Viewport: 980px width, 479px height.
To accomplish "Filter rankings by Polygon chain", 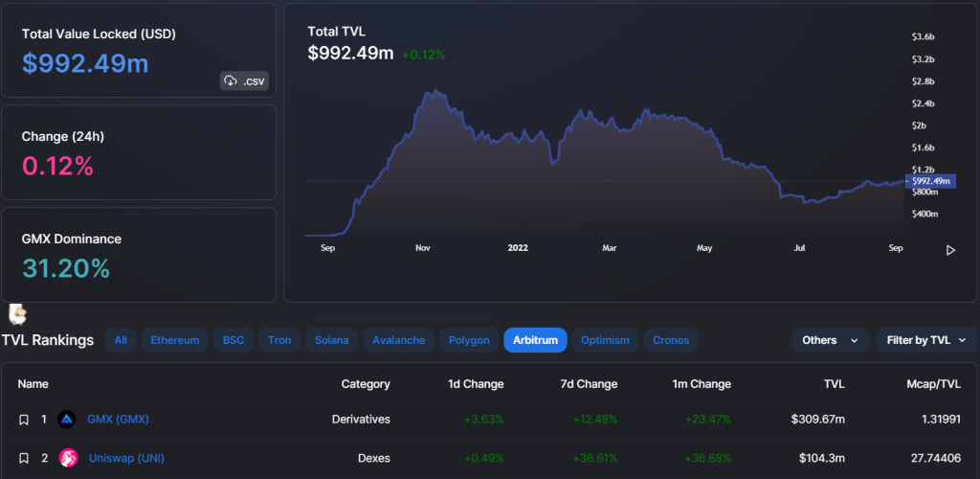I will pyautogui.click(x=469, y=340).
